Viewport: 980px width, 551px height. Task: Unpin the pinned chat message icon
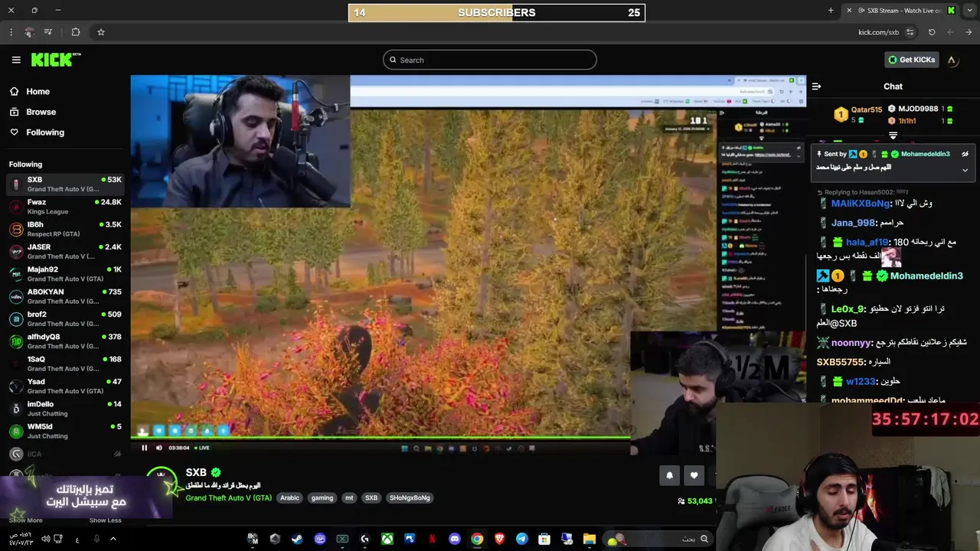pos(965,154)
